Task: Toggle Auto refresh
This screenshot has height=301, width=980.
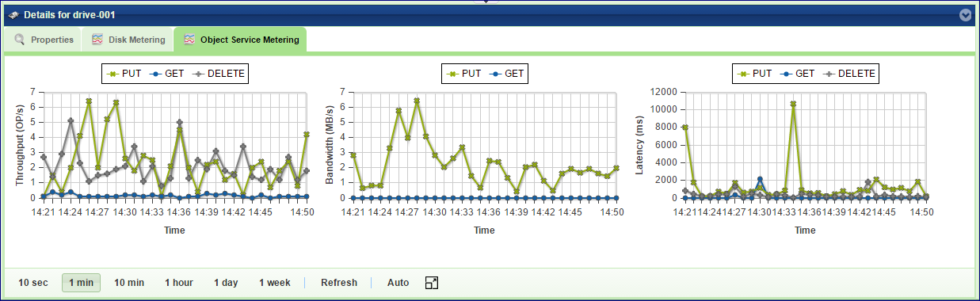Action: coord(398,283)
